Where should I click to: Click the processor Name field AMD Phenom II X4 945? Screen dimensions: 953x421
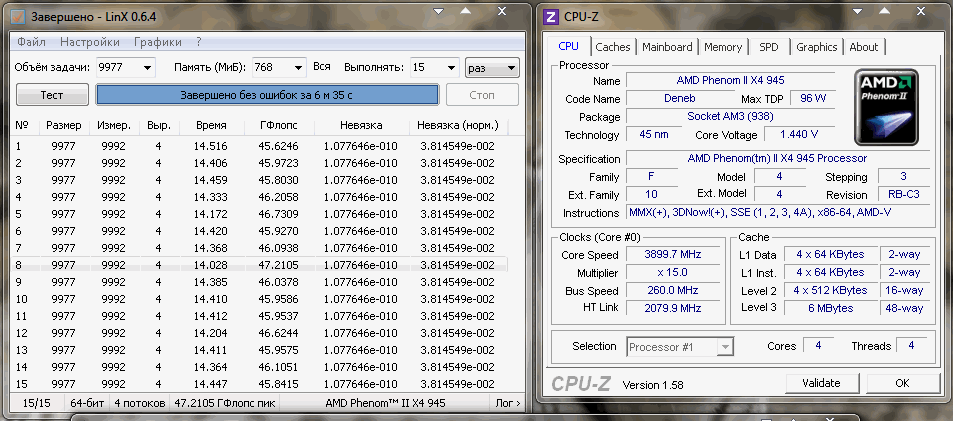tap(730, 80)
